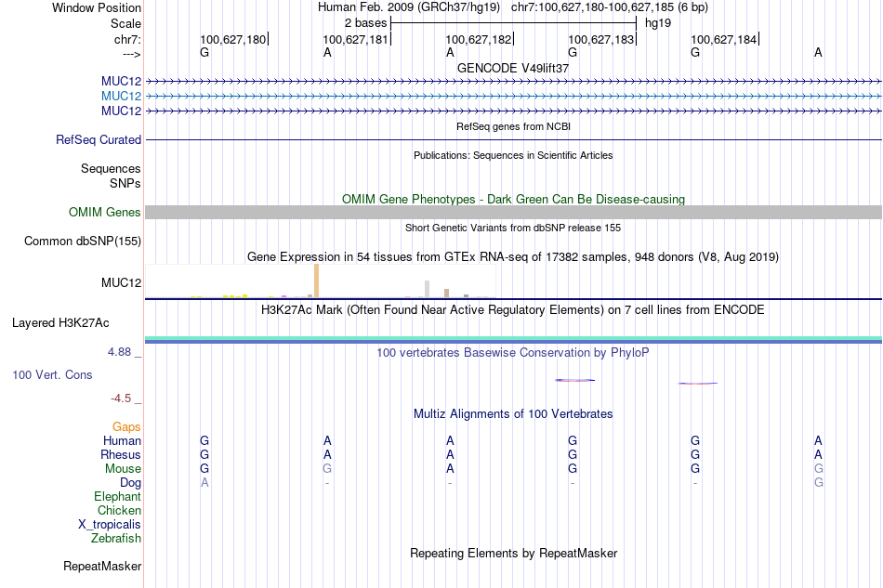Click the Human alignment row label
883x588 pixels.
(x=122, y=440)
